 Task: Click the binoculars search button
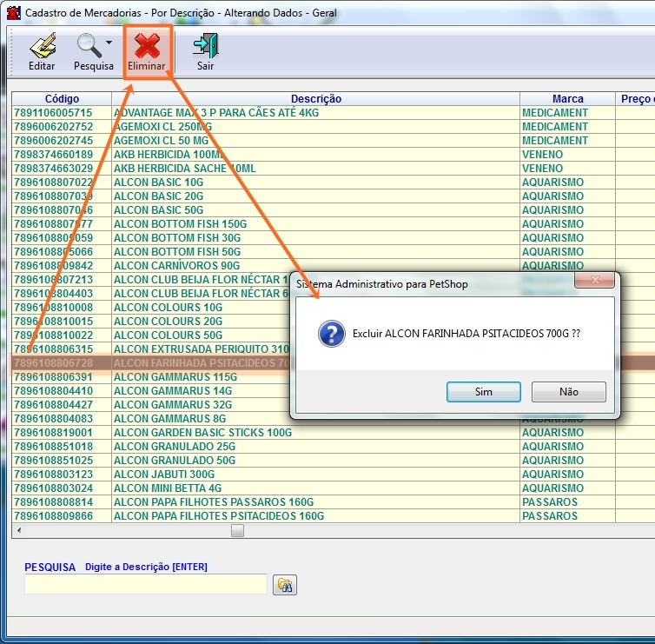point(285,585)
